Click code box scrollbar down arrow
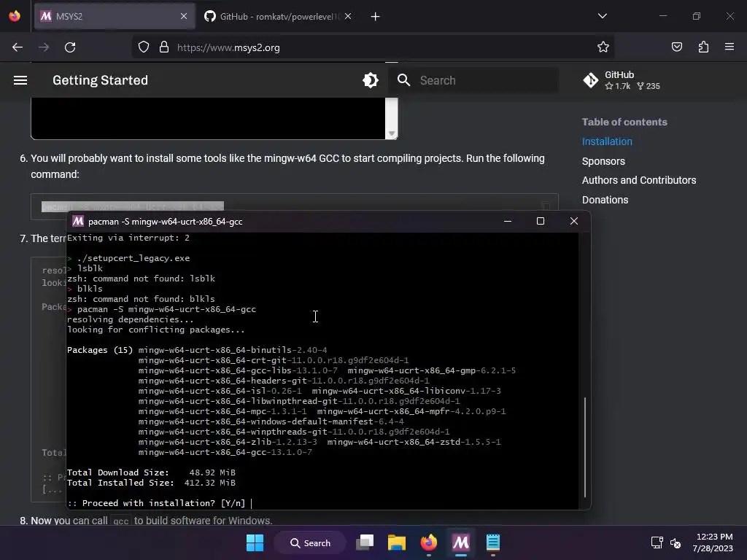 coord(392,133)
